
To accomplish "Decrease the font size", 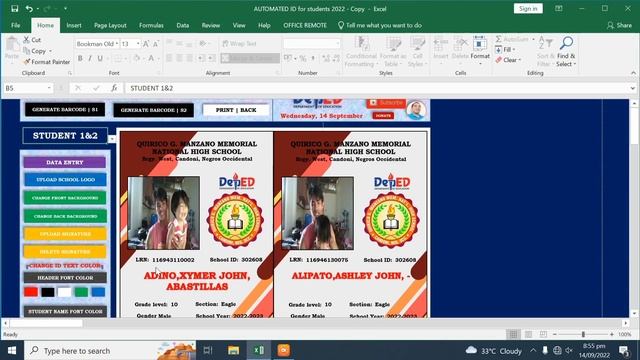I will click(x=156, y=44).
